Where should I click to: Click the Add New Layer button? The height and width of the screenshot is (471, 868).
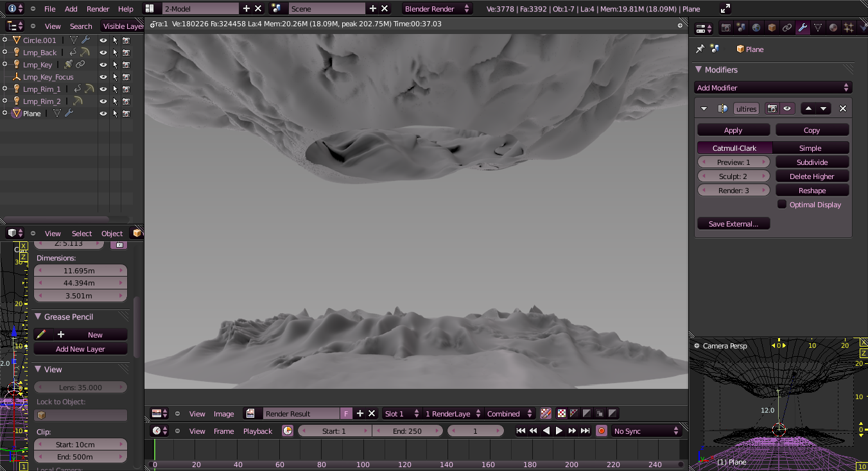[80, 349]
